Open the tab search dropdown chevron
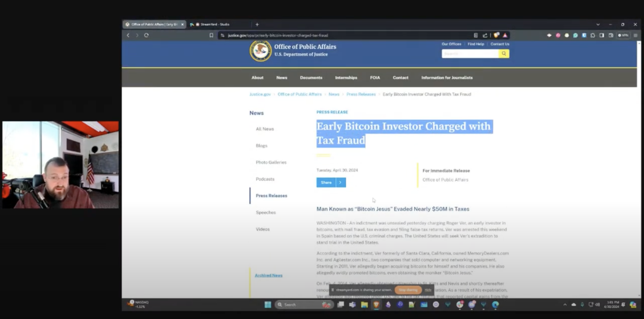Screen dimensions: 644x319 click(598, 24)
